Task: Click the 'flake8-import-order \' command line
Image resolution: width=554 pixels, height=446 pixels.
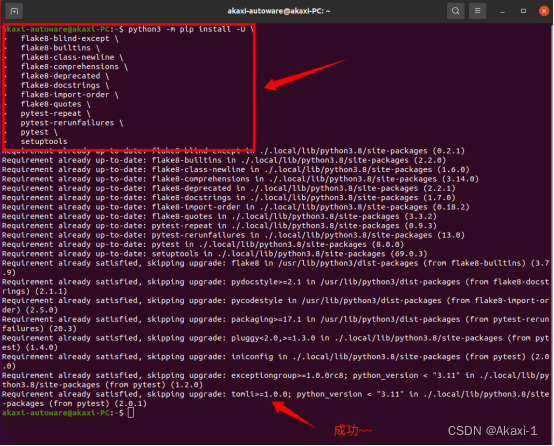Action: [70, 95]
